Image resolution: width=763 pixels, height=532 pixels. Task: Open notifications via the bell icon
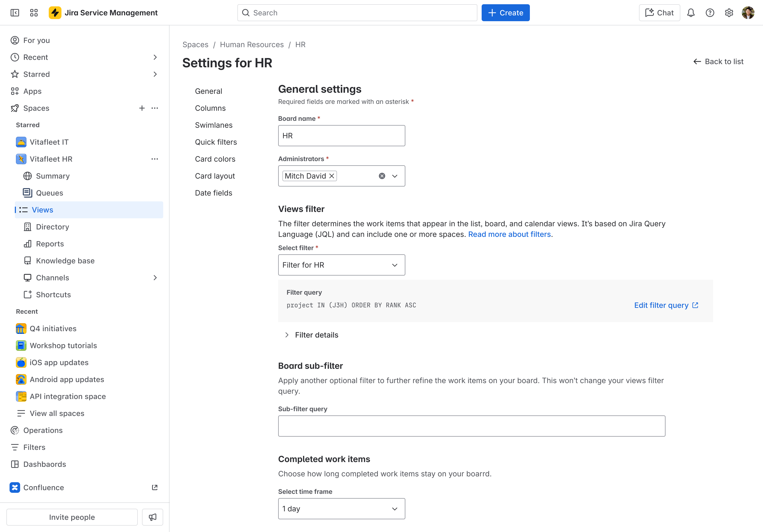(691, 13)
